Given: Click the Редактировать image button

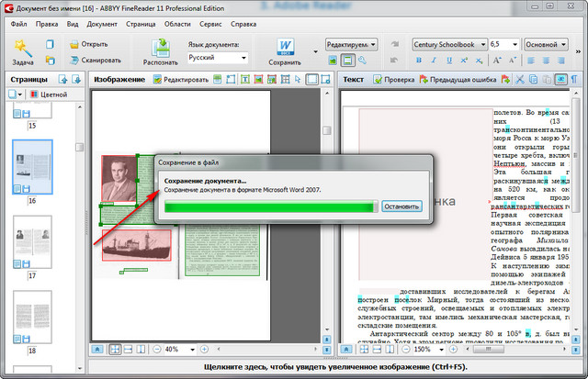Looking at the screenshot, I should [x=181, y=80].
